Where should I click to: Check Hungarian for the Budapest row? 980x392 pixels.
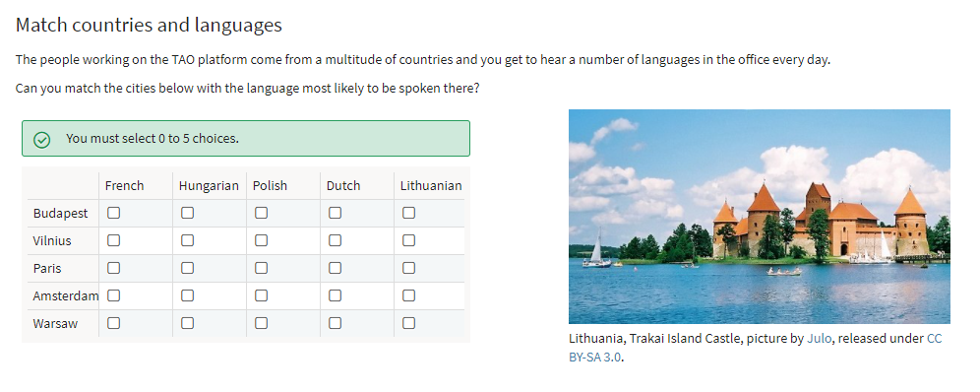[x=188, y=213]
